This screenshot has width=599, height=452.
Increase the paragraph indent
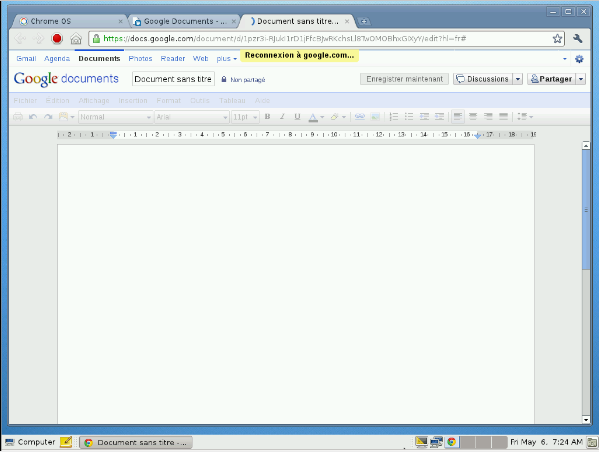tap(439, 117)
